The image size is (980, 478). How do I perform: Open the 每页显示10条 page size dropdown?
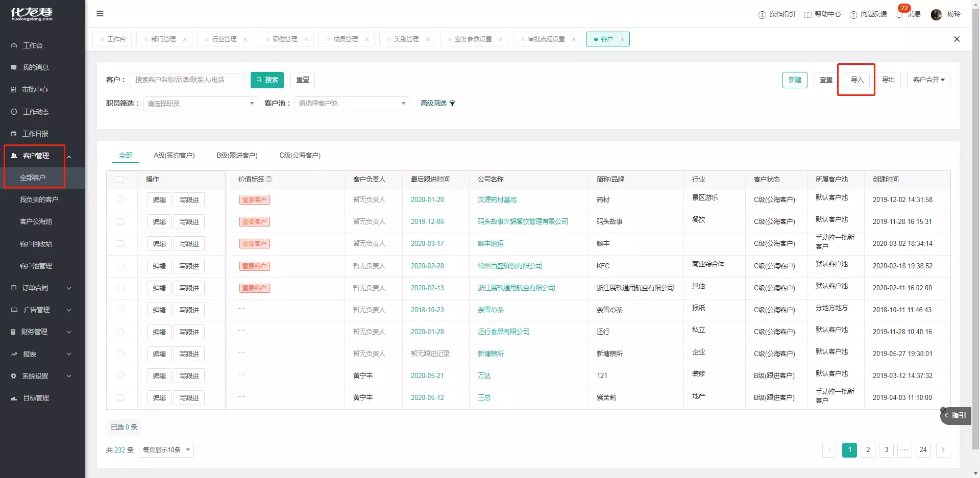point(166,450)
